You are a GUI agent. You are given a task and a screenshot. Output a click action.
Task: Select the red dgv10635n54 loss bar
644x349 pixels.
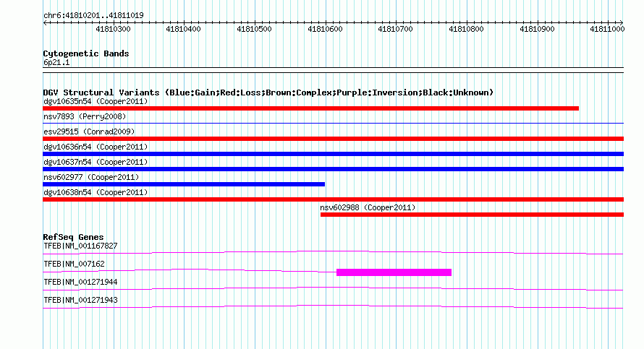[311, 108]
